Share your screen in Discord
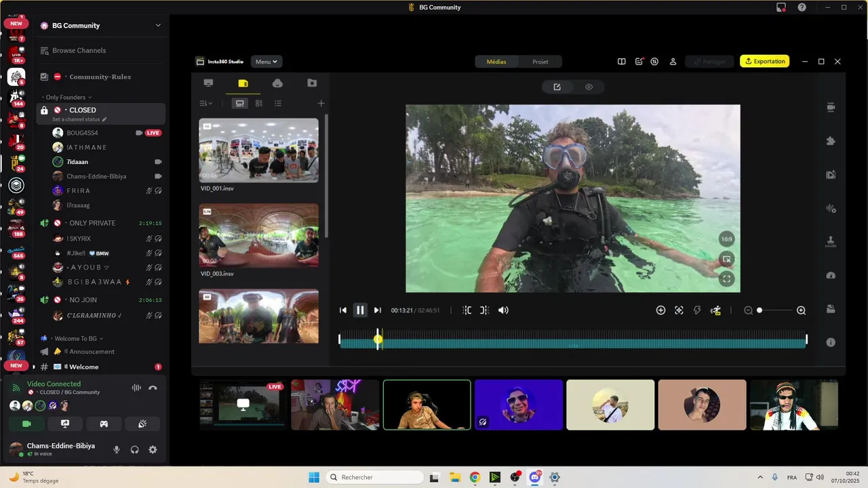 click(x=65, y=424)
